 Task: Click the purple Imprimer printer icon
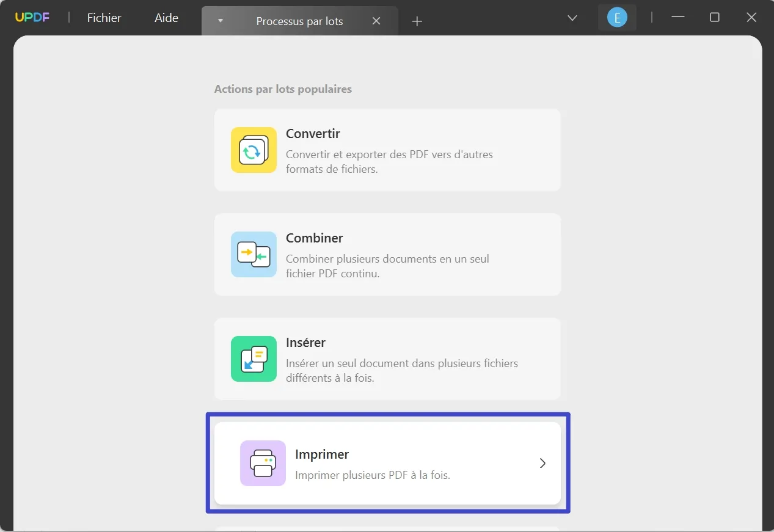click(x=263, y=463)
